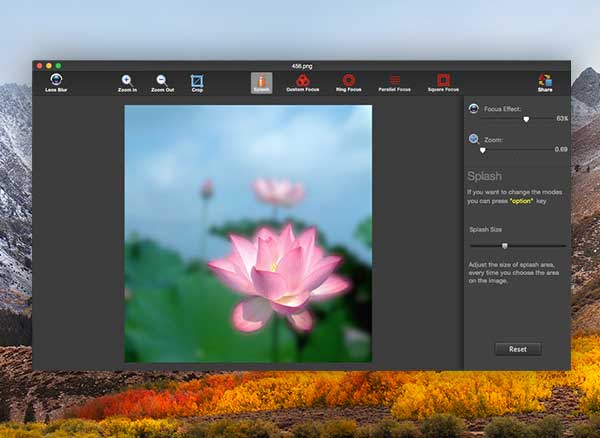Click the Splash Size label
600x438 pixels.
(485, 230)
